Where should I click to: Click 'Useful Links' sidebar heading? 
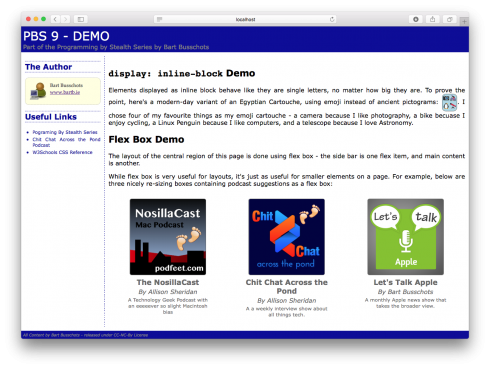[x=51, y=117]
